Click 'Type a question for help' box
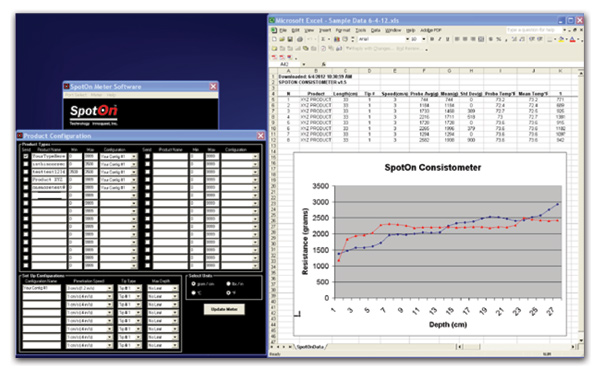 tap(534, 30)
